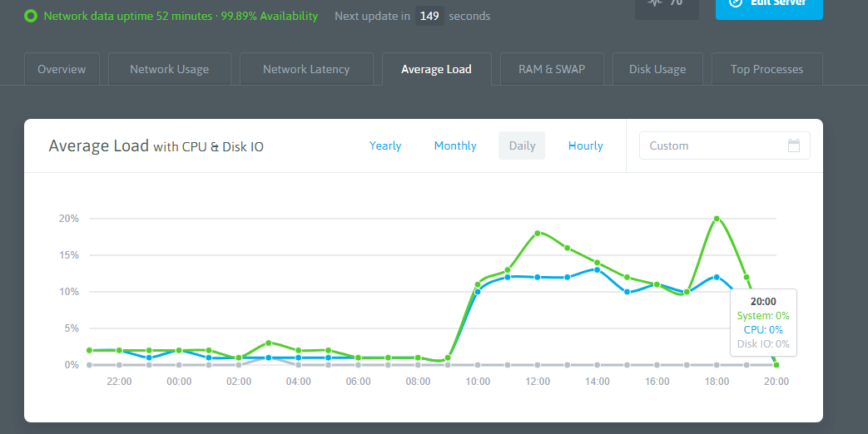Click the blue CPU data point at 14:00
This screenshot has height=434, width=868.
coord(597,269)
